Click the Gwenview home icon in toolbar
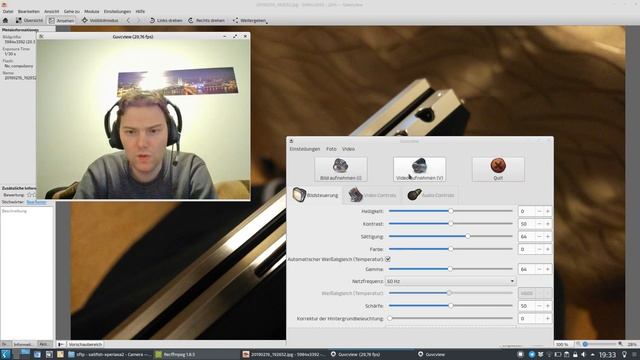Screen dimensions: 640x360 [5, 20]
